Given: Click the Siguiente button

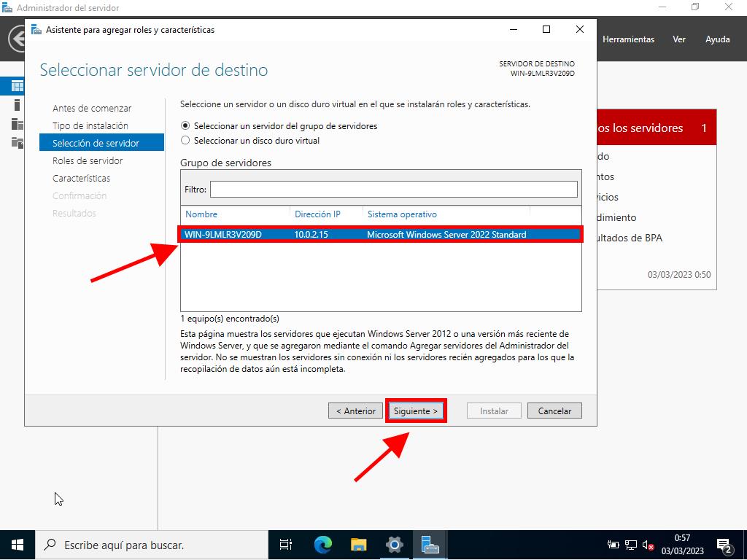Looking at the screenshot, I should coord(416,411).
